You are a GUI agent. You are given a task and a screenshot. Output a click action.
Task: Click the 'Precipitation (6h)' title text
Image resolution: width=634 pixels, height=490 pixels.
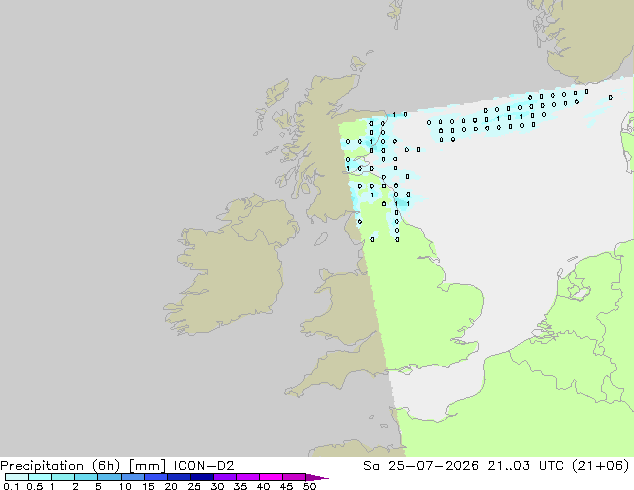(x=60, y=466)
